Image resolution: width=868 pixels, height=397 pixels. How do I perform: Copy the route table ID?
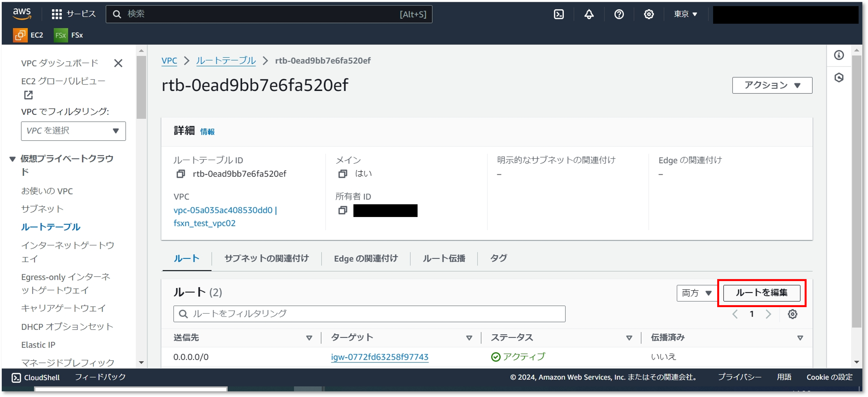pos(181,174)
